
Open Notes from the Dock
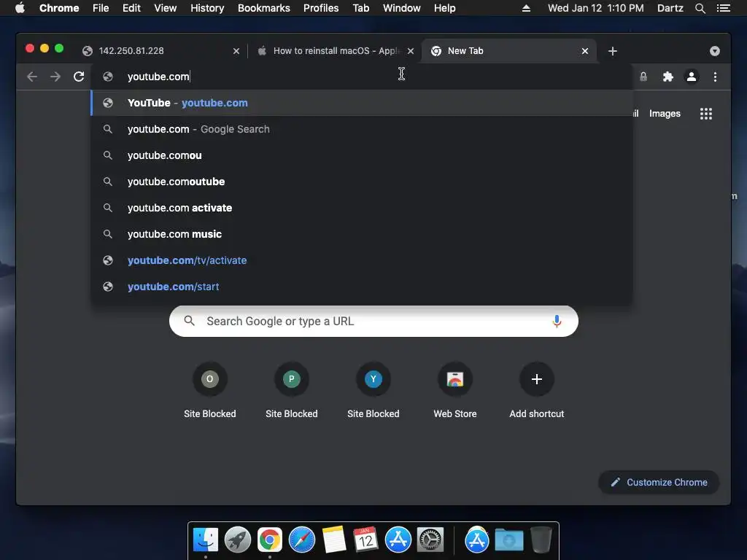334,540
